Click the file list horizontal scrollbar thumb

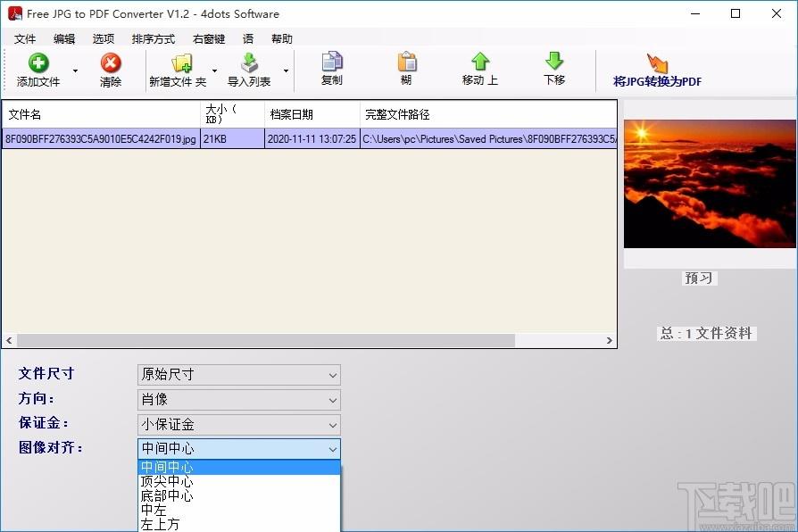tap(266, 341)
